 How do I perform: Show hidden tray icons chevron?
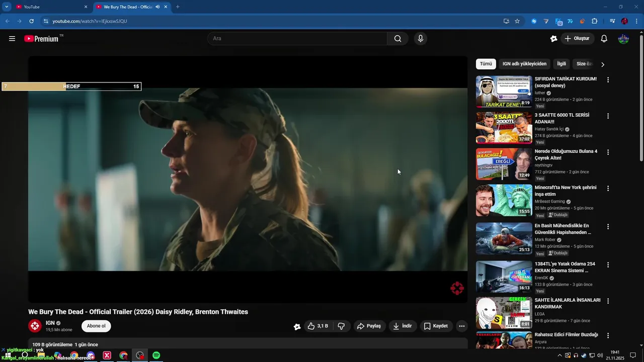[x=559, y=355]
